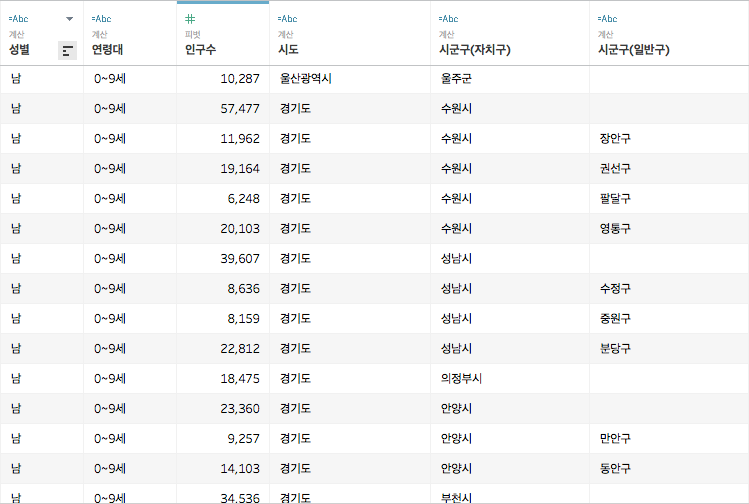The image size is (749, 504).
Task: Click the 안양시 cell in the 23,360 row
Action: pos(456,408)
